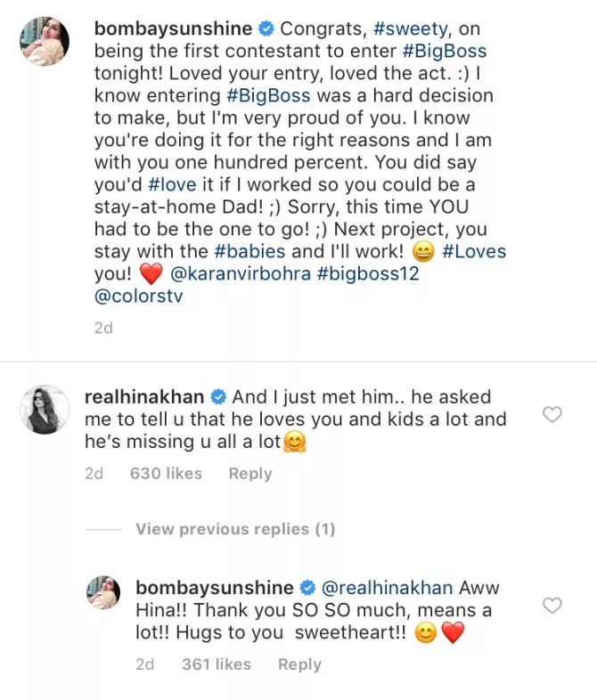View the 361 likes list
The height and width of the screenshot is (700, 597).
click(x=216, y=664)
